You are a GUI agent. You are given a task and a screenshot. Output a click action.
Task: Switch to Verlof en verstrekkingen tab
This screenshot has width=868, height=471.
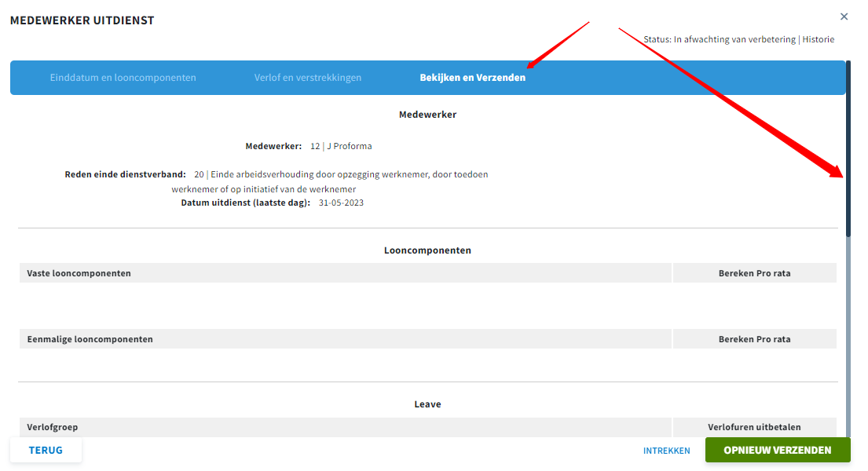308,78
